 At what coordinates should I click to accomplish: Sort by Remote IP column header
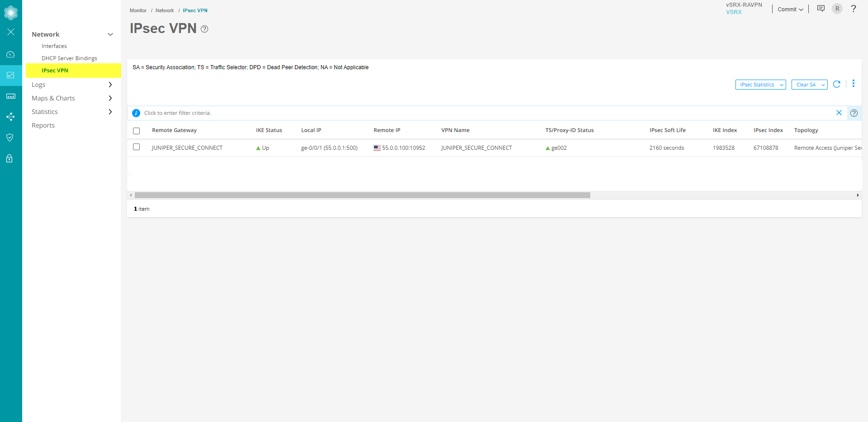tap(387, 130)
